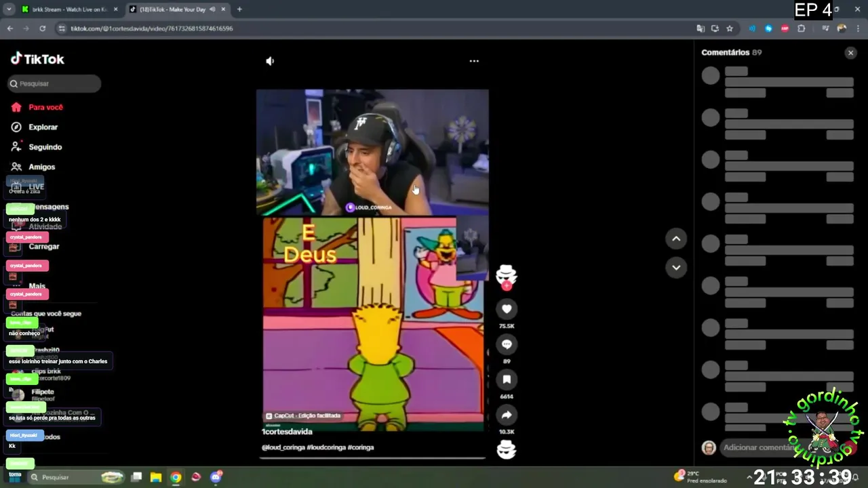Click the address bar URL
The width and height of the screenshot is (868, 488).
coord(152,28)
